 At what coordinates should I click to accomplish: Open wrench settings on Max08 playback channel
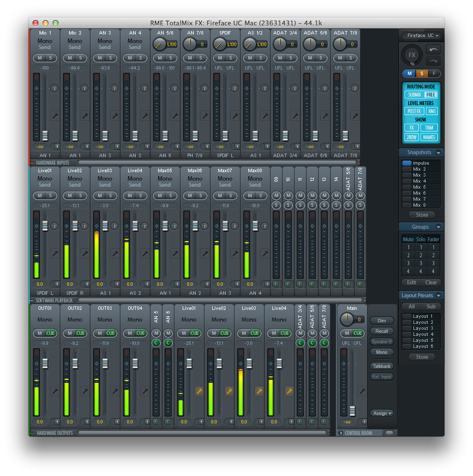click(x=265, y=253)
